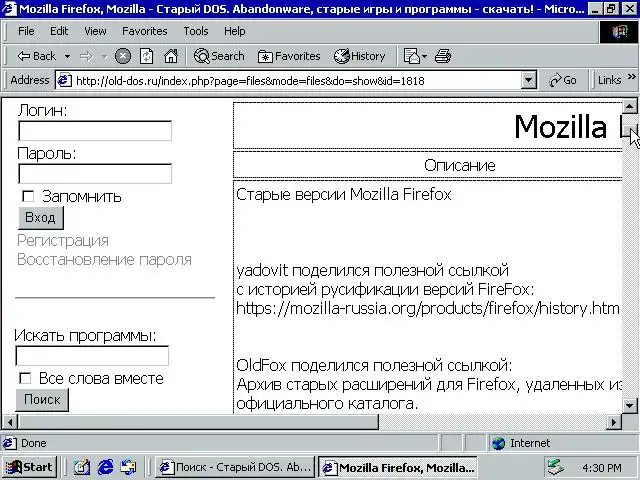Switch to the Поиск - Старый DOS taskbar window
640x480 pixels.
click(x=235, y=467)
